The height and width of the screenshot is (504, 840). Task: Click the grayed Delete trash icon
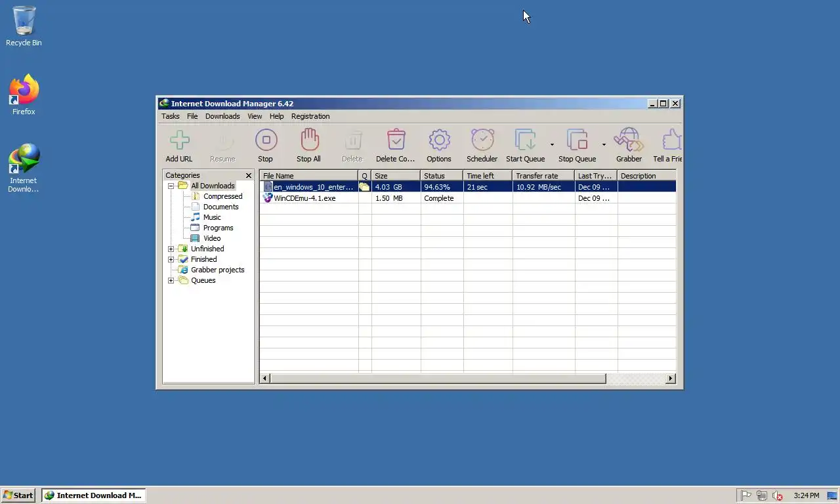click(352, 146)
